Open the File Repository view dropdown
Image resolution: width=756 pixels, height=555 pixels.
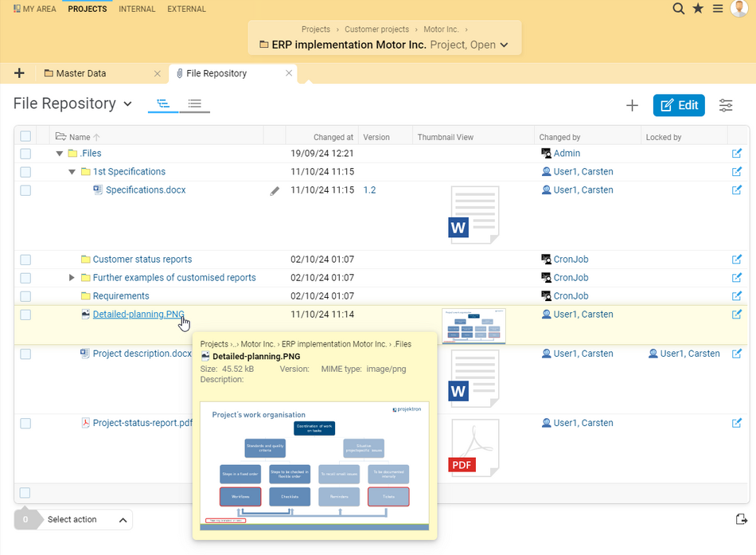128,104
